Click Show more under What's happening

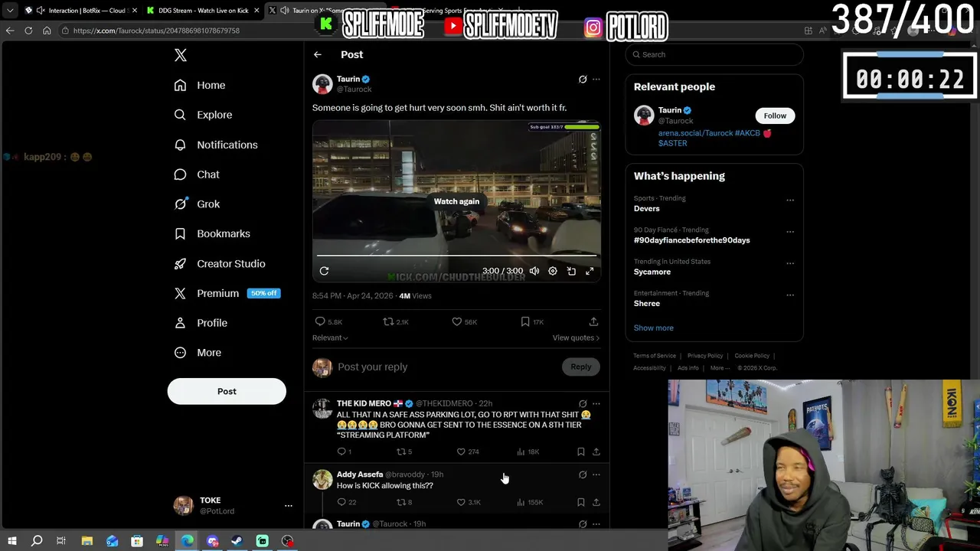tap(654, 328)
